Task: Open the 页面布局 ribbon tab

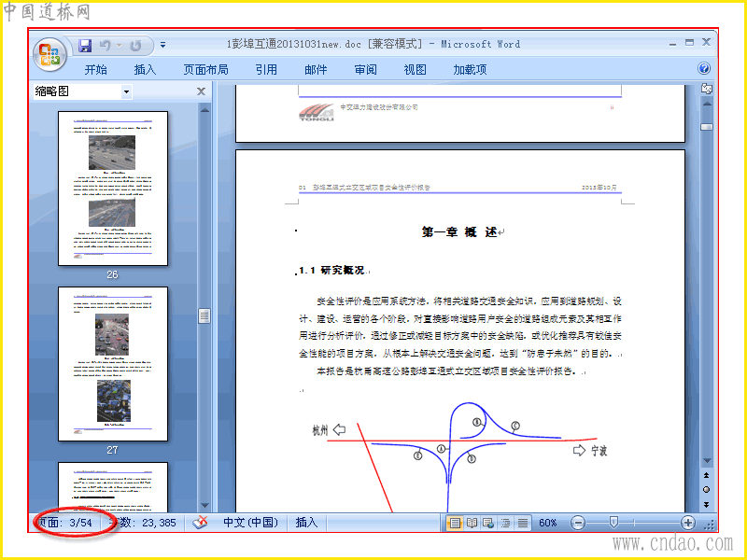Action: point(205,69)
